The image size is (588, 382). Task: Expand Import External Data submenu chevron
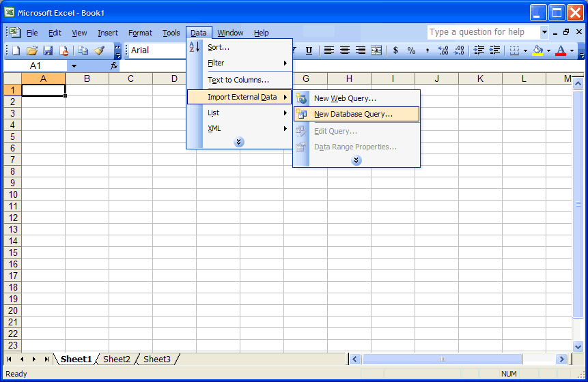click(356, 160)
